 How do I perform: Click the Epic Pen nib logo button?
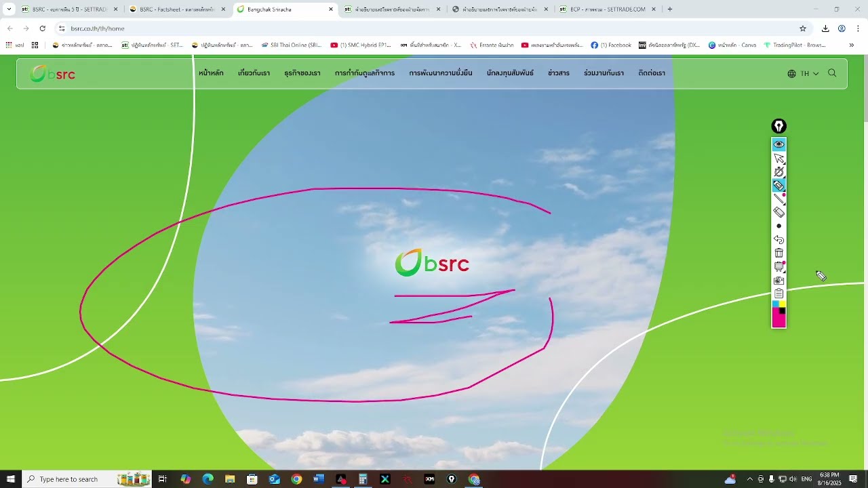(778, 126)
